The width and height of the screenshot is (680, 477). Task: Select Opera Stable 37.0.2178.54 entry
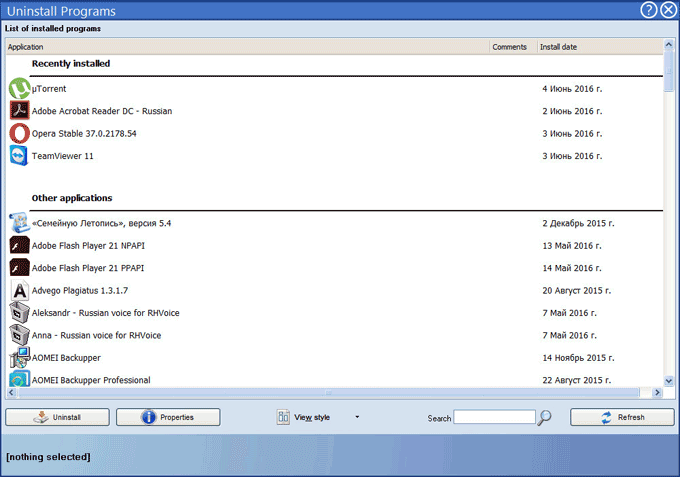coord(84,134)
